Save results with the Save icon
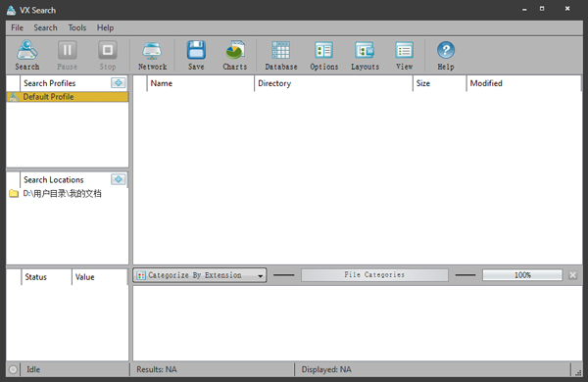 click(196, 55)
